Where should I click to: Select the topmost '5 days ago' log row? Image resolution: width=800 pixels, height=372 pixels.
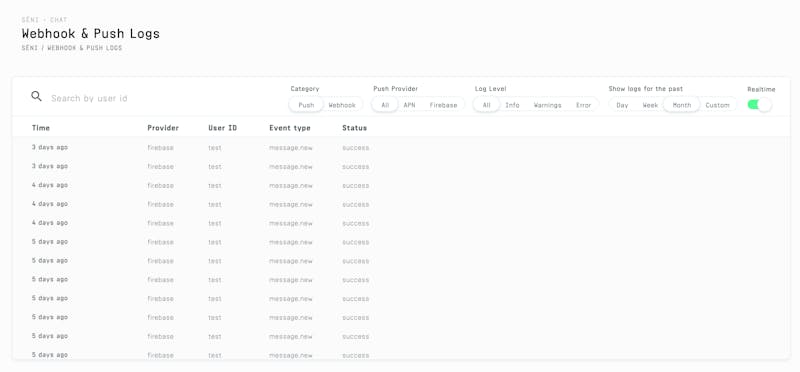(401, 242)
